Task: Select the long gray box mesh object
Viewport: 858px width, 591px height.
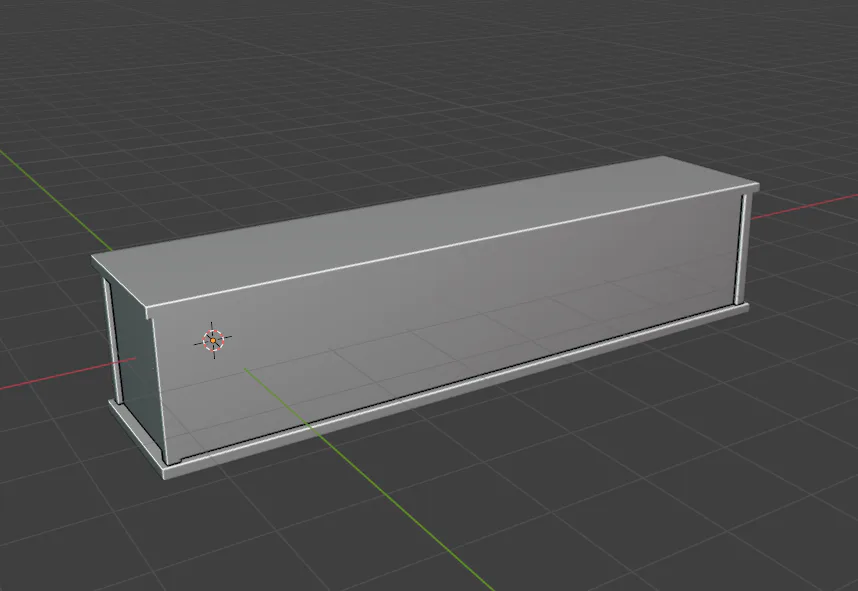Action: (425, 317)
